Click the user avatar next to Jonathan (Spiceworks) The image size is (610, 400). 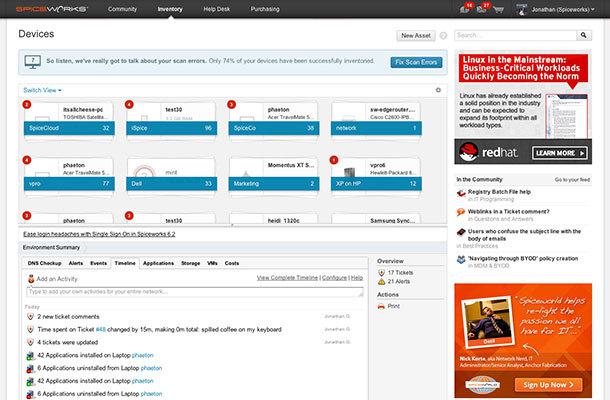(521, 9)
